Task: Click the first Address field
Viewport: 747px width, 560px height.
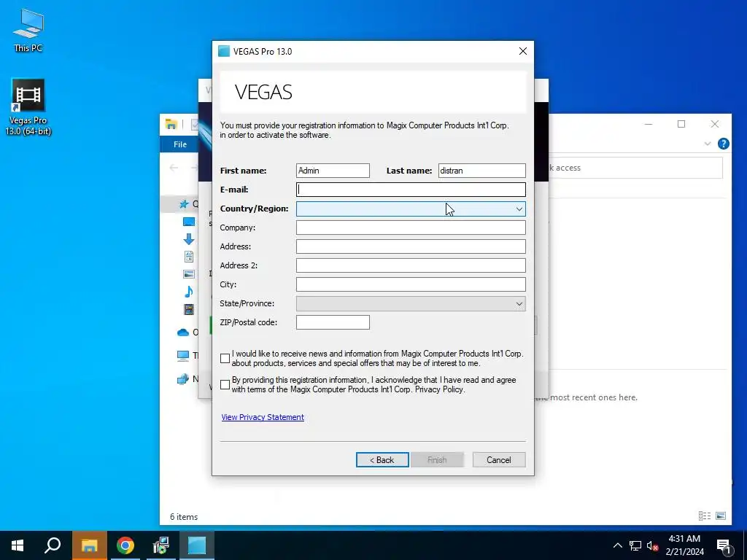Action: (x=411, y=246)
